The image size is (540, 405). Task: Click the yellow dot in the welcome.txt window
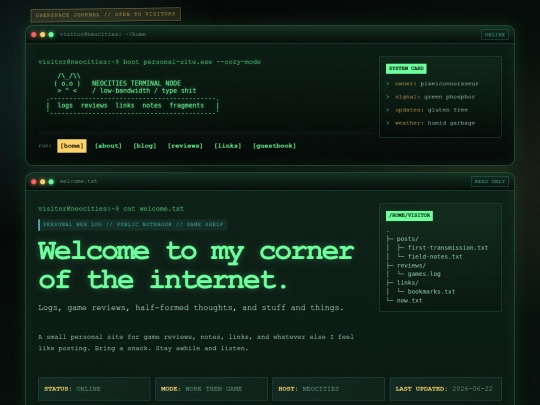pyautogui.click(x=42, y=181)
